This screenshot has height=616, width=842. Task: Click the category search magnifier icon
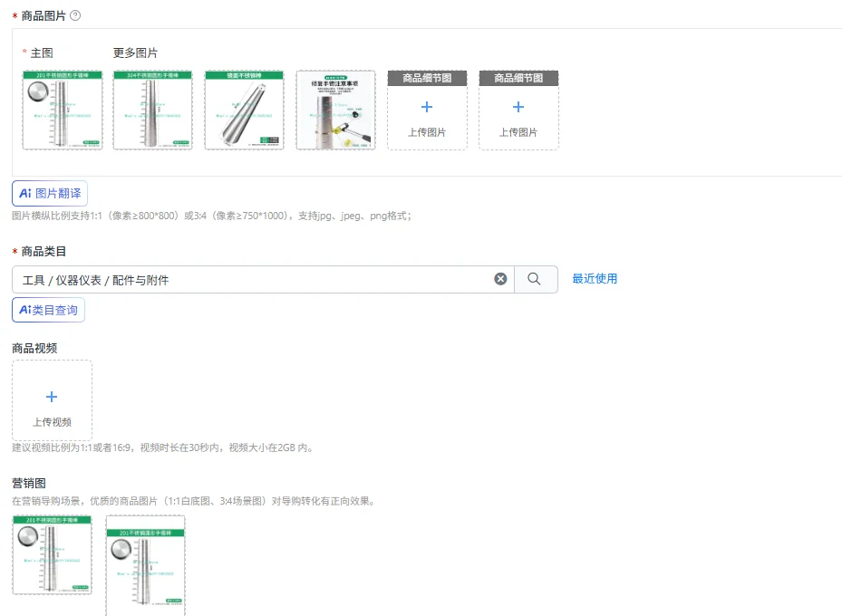click(535, 279)
